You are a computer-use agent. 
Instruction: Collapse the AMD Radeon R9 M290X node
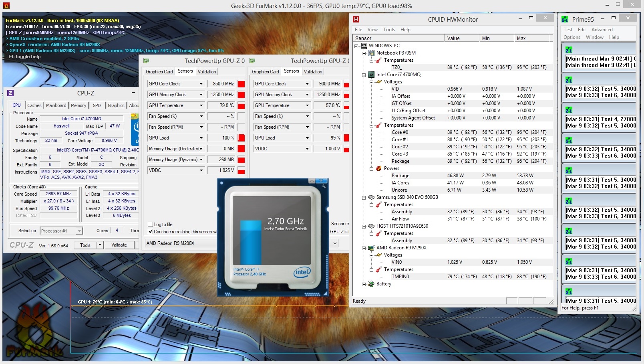pos(364,248)
